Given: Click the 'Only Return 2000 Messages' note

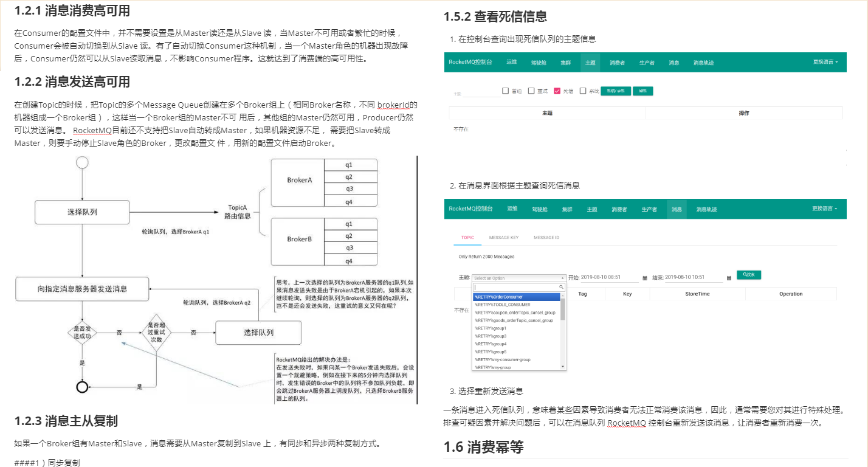Looking at the screenshot, I should pos(486,257).
